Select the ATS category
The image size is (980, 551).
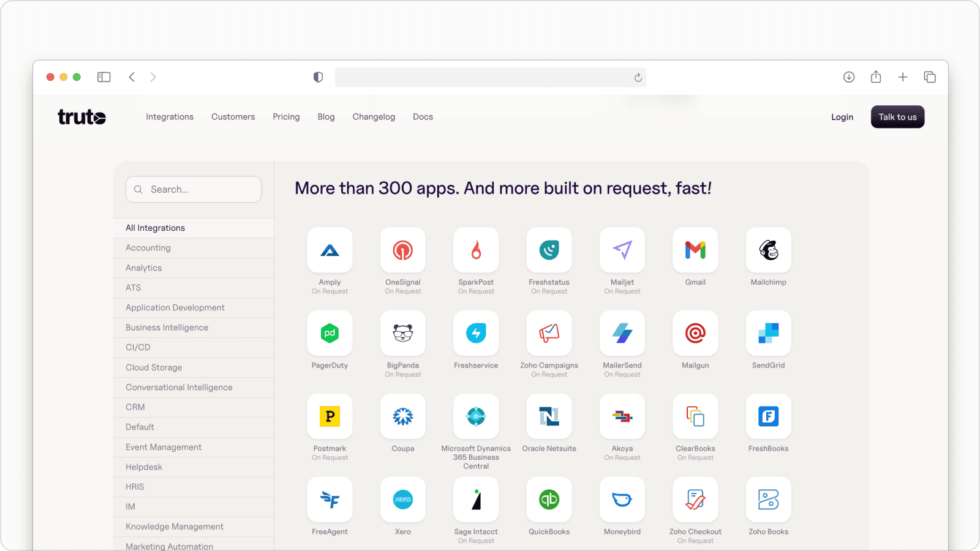click(194, 288)
